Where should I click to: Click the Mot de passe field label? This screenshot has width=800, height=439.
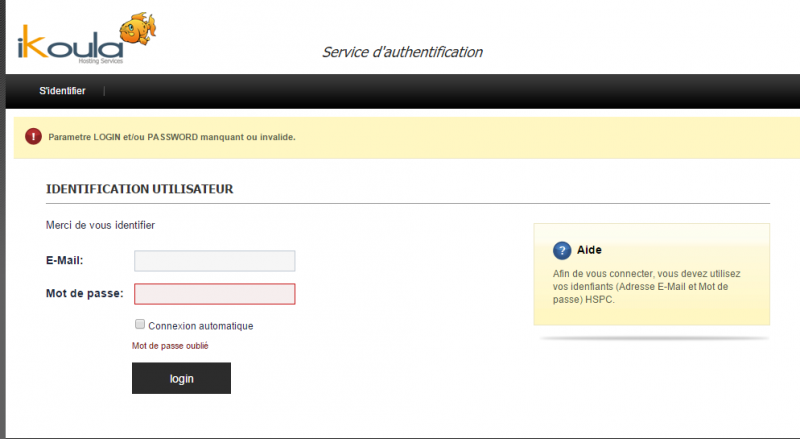pos(84,293)
